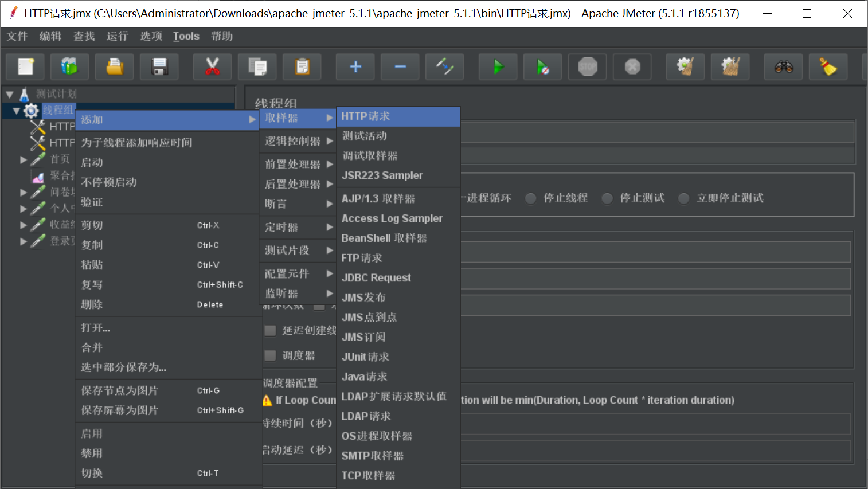Screen dimensions: 868x489
Task: Select 启动 in context menu
Action: 167,163
